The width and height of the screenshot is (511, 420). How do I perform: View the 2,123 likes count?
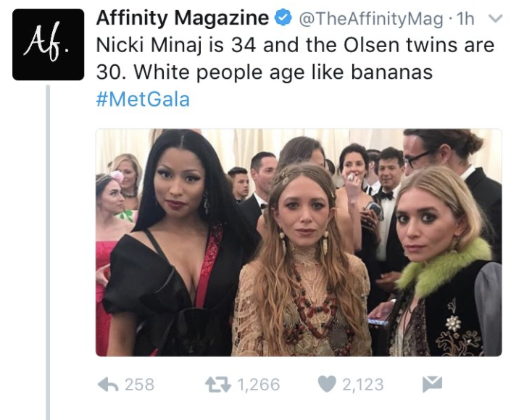[362, 385]
